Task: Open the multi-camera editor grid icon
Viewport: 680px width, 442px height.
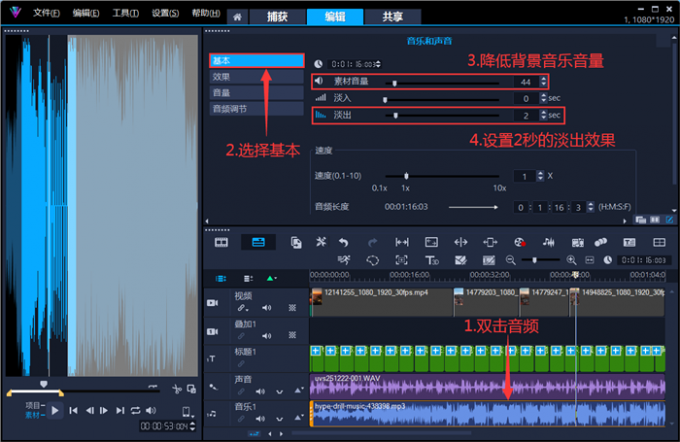Action: pos(659,242)
